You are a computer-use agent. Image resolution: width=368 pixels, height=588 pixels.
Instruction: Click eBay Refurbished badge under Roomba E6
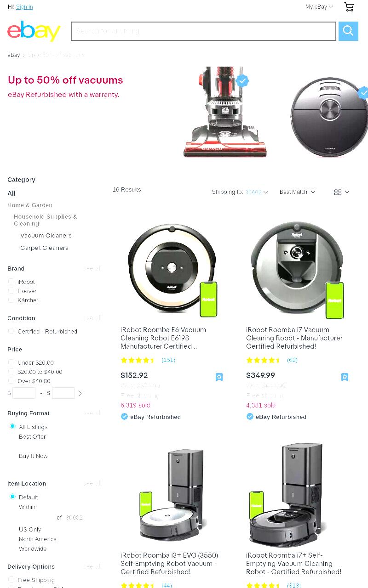[x=151, y=417]
